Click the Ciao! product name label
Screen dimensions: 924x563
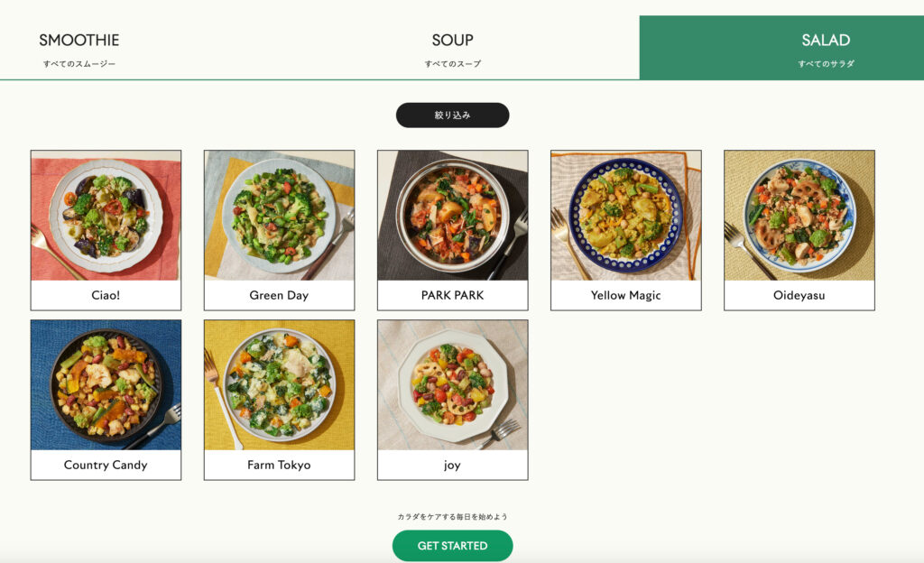[x=106, y=295]
